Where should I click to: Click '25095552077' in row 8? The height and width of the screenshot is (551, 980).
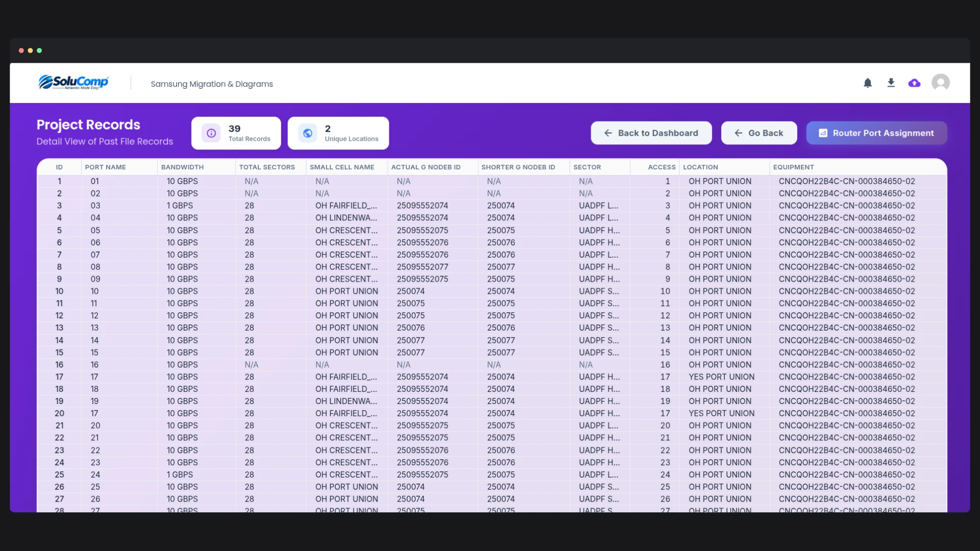tap(422, 267)
